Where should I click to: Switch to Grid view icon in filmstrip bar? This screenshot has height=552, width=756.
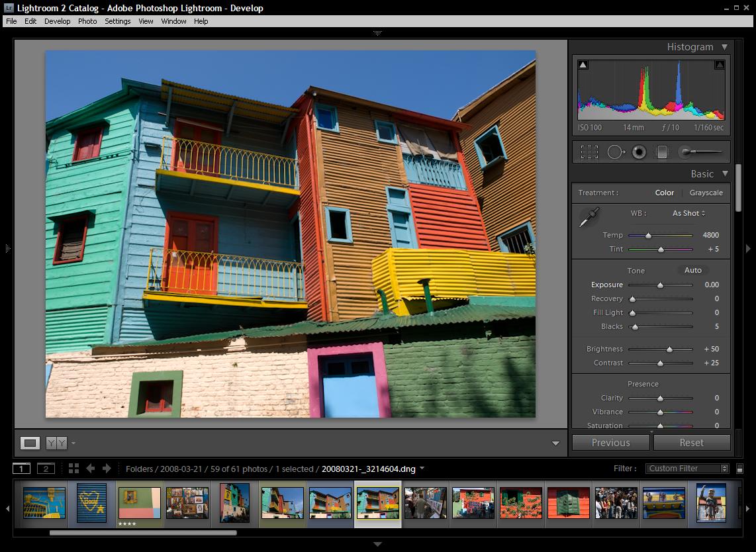coord(73,469)
